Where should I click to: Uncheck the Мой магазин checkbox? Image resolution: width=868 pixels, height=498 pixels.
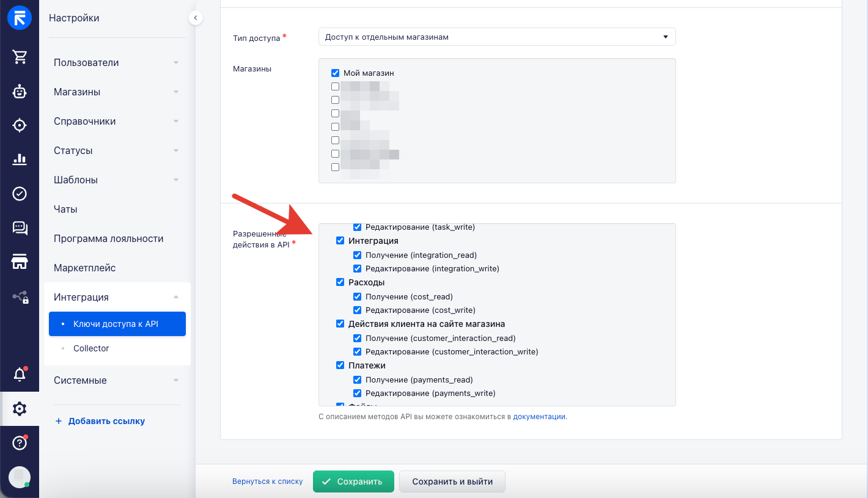click(335, 73)
